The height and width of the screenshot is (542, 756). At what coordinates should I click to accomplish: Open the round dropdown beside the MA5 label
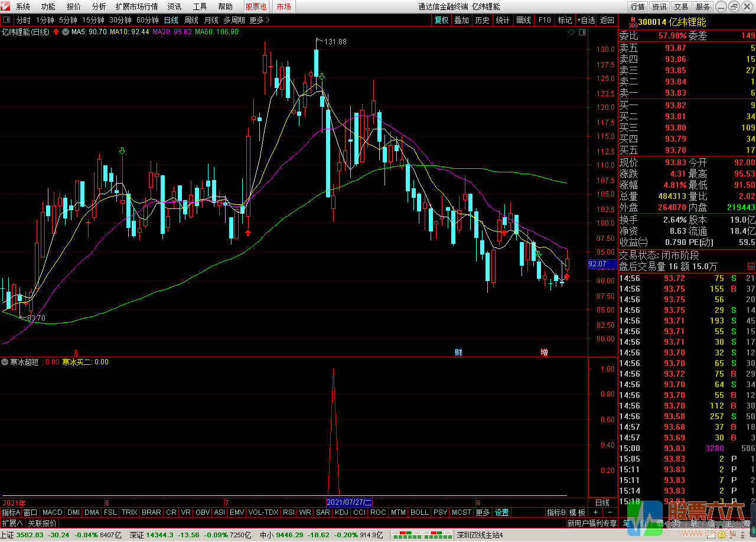65,32
